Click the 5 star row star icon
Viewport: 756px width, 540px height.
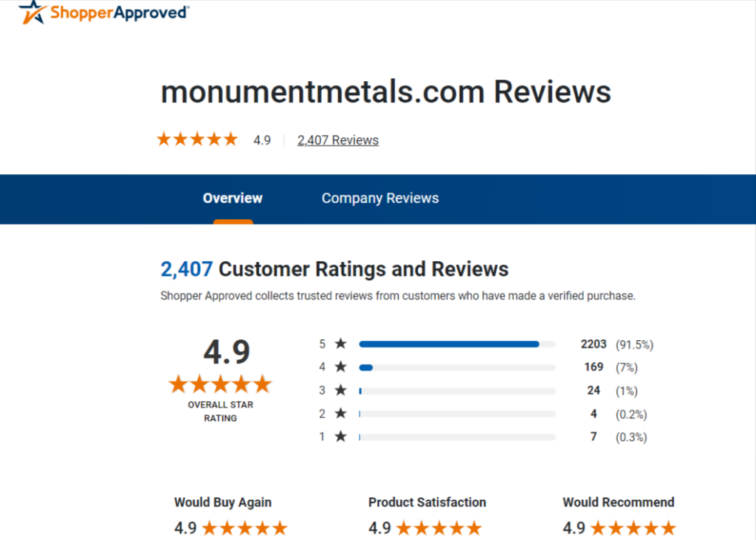pyautogui.click(x=341, y=344)
